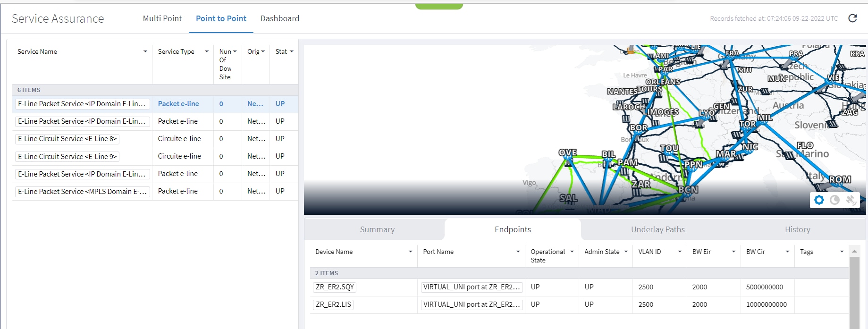Select E-Line Circuit Service E-Line 9

click(x=67, y=156)
